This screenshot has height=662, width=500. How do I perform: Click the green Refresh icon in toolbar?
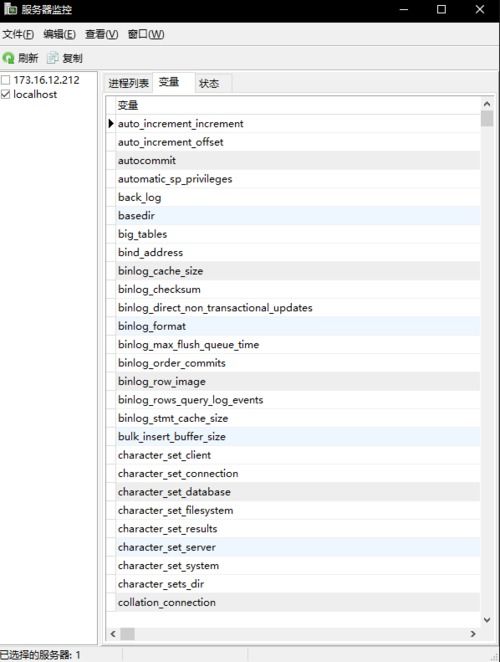tap(8, 58)
